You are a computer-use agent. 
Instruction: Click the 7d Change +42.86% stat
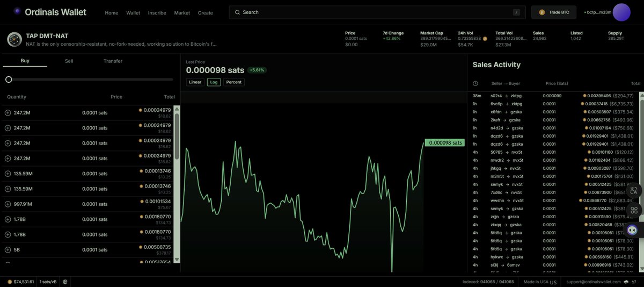pyautogui.click(x=392, y=36)
